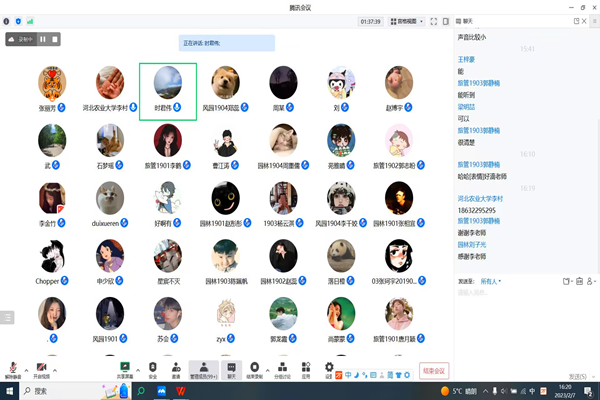This screenshot has height=400, width=600.
Task: Click the unmute microphone icon in the toolbar
Action: (x=13, y=366)
